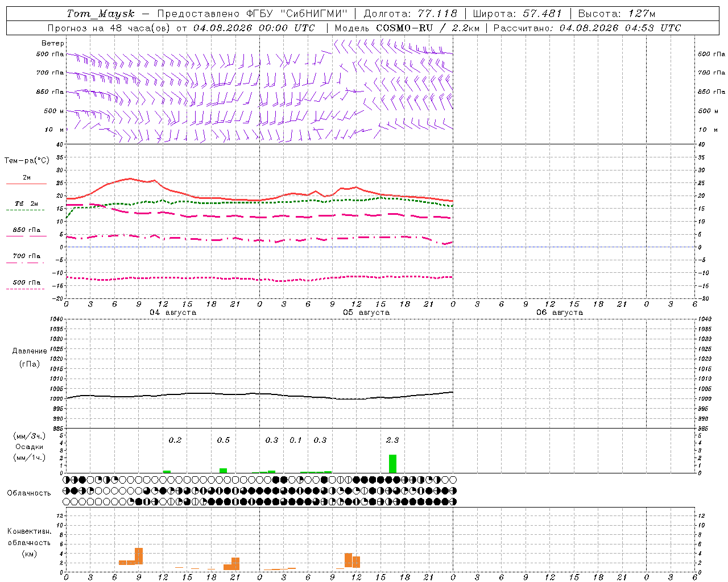Viewport: 728px width, 582px height.
Task: Click the 2м temperature legend line
Action: coord(26,184)
